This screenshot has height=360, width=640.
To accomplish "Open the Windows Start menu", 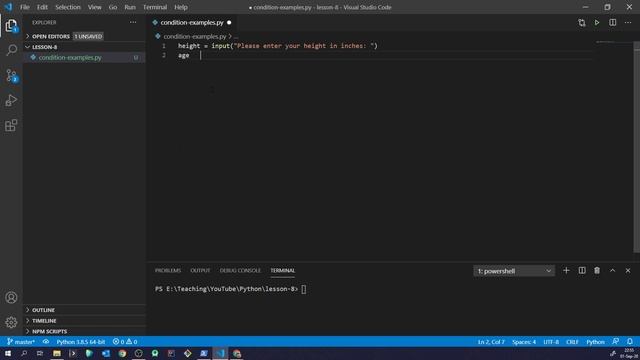I will coord(8,353).
